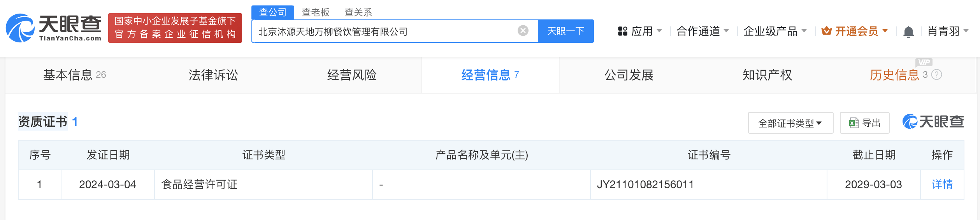This screenshot has width=980, height=220.
Task: Open notifications bell icon
Action: tap(908, 31)
